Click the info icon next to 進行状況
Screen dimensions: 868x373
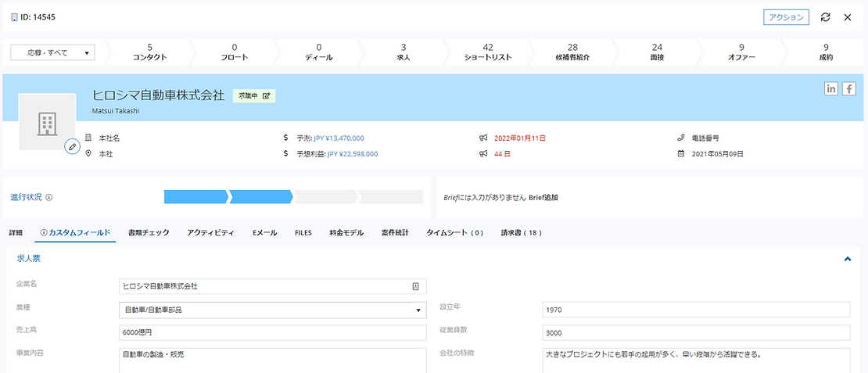tap(50, 198)
